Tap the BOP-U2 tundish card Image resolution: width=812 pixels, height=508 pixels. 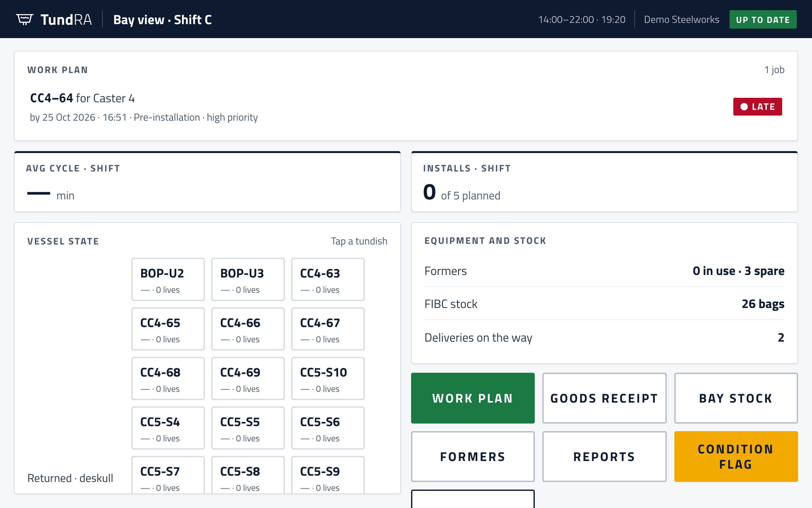point(168,279)
